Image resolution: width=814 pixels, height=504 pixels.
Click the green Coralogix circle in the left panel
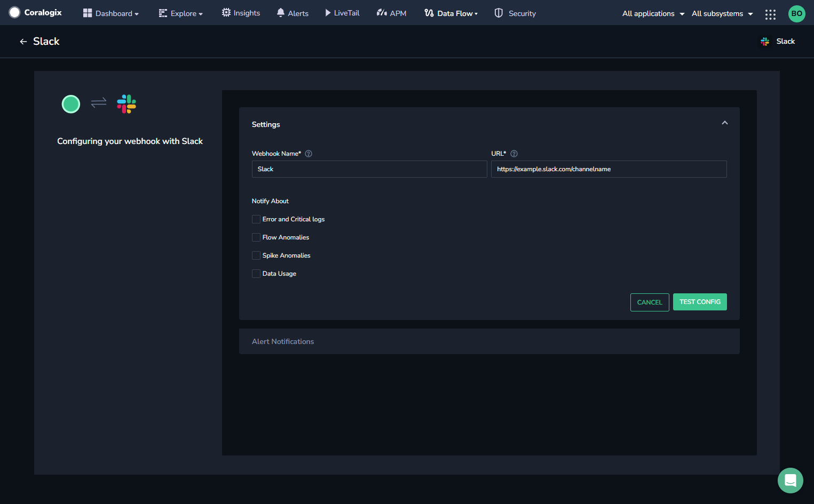pos(71,104)
